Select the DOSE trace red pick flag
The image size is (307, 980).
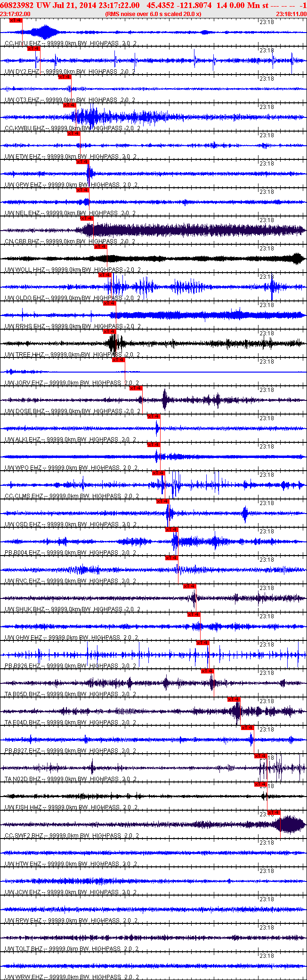click(x=136, y=388)
